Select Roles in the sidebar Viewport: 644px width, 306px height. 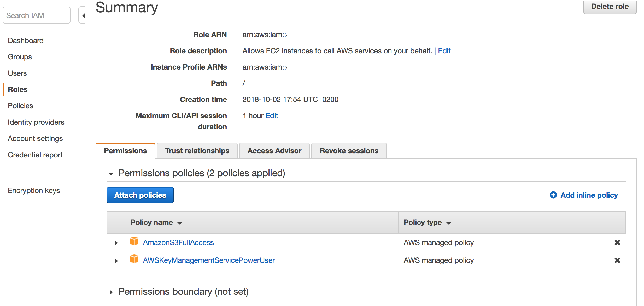(18, 89)
